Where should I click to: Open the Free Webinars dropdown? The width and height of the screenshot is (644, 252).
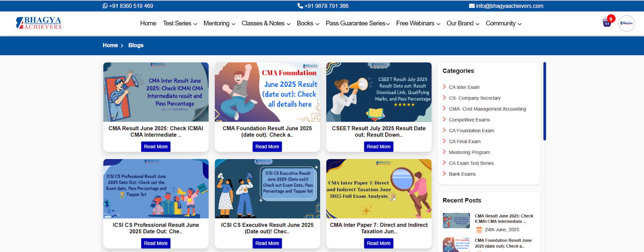click(x=418, y=23)
